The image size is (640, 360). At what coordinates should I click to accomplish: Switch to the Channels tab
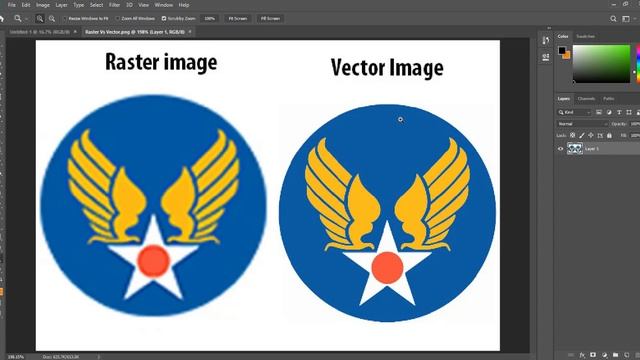587,99
